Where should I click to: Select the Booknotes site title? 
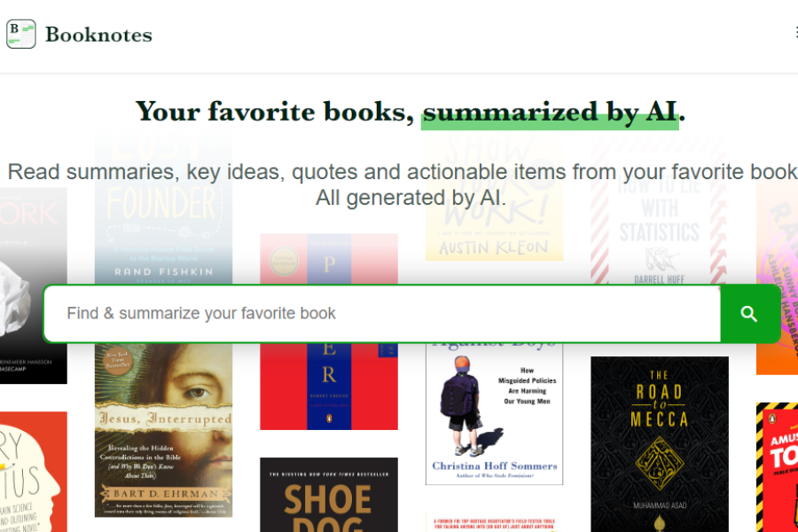[100, 34]
